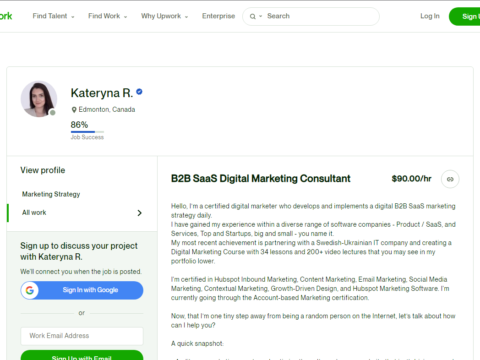This screenshot has width=480, height=360.
Task: Click the View profile heading
Action: click(43, 170)
